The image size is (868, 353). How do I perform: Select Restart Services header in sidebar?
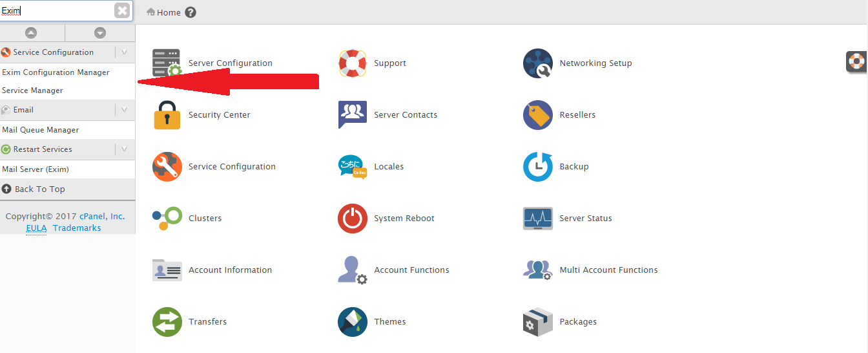(x=43, y=149)
